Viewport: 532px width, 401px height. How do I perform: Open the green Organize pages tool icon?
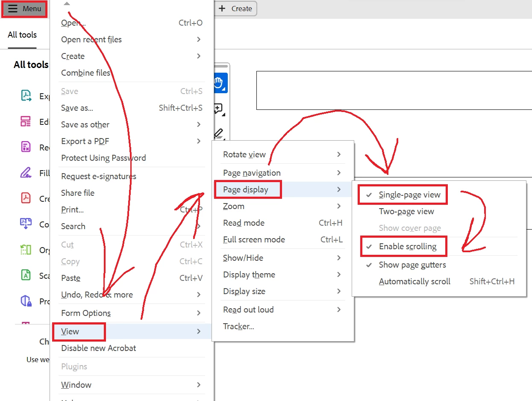[x=26, y=250]
